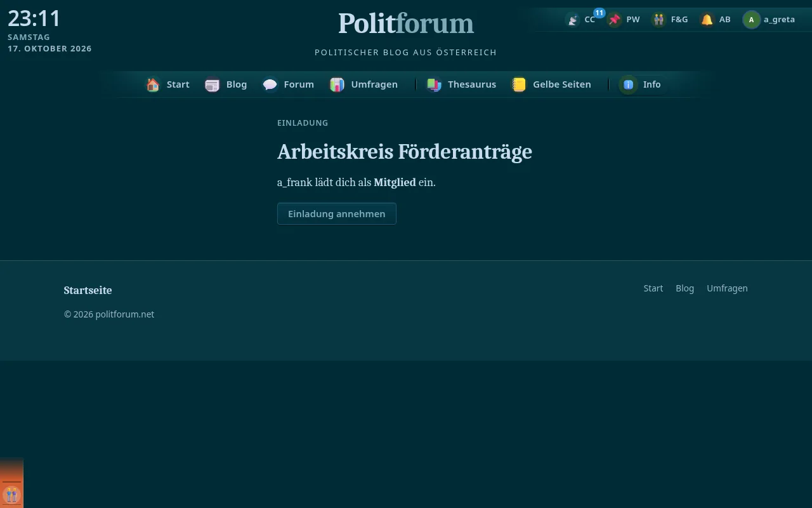The width and height of the screenshot is (812, 508).
Task: Click the EINLADUNG label above the heading
Action: [303, 123]
